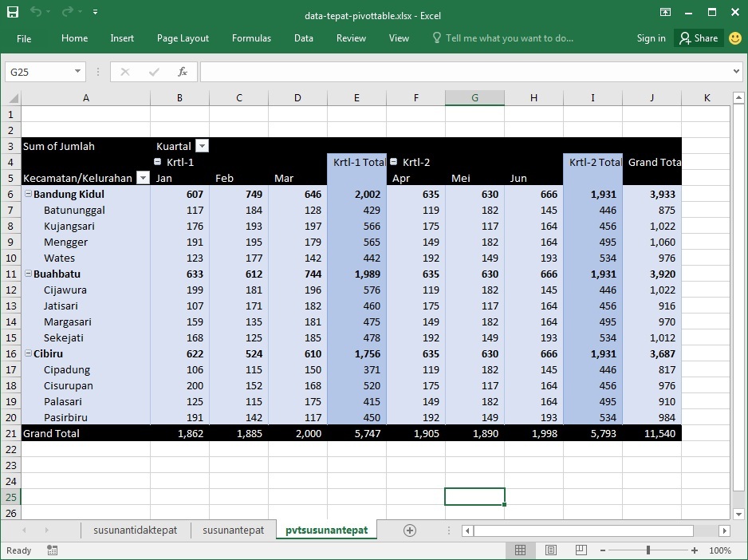Open the Kecamatan/Kelurahan filter dropdown

pos(144,178)
